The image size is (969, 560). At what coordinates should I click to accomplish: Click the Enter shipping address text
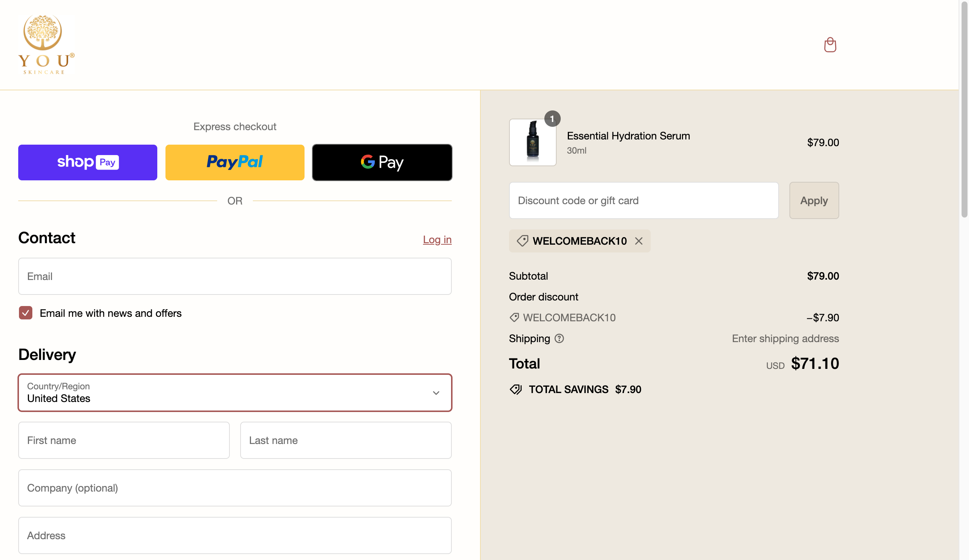[x=785, y=338]
